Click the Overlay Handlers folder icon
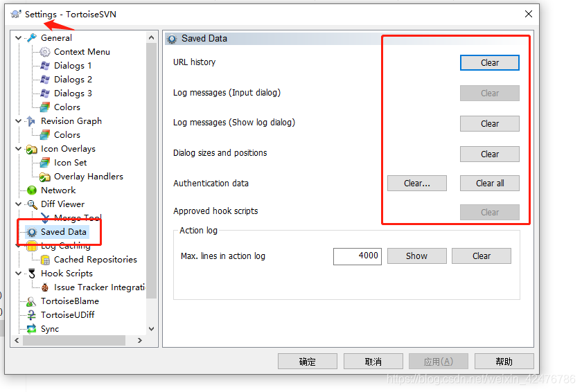 click(x=45, y=177)
